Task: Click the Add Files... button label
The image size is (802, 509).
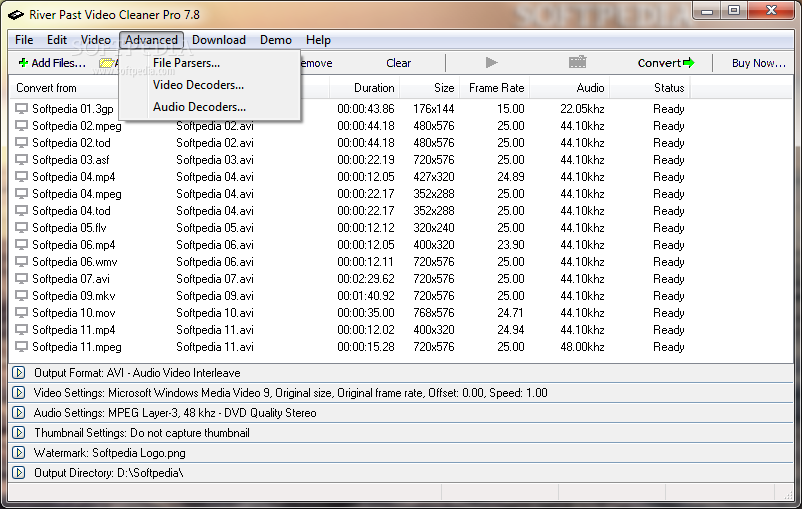Action: (x=58, y=63)
